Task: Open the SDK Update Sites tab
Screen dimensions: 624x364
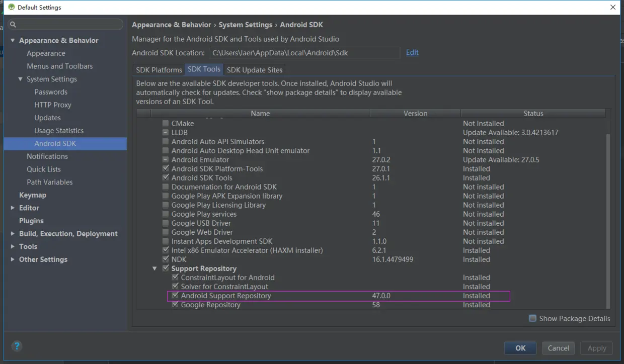Action: 255,70
